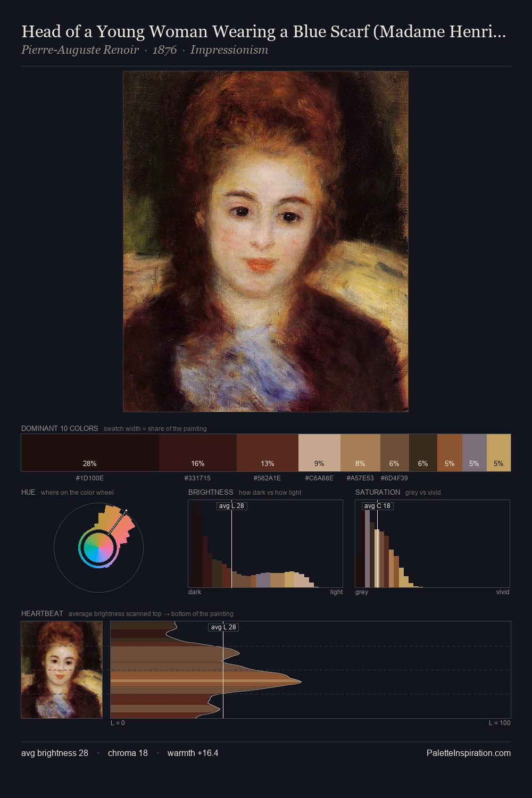Select hex label #A57E53

pyautogui.click(x=360, y=478)
